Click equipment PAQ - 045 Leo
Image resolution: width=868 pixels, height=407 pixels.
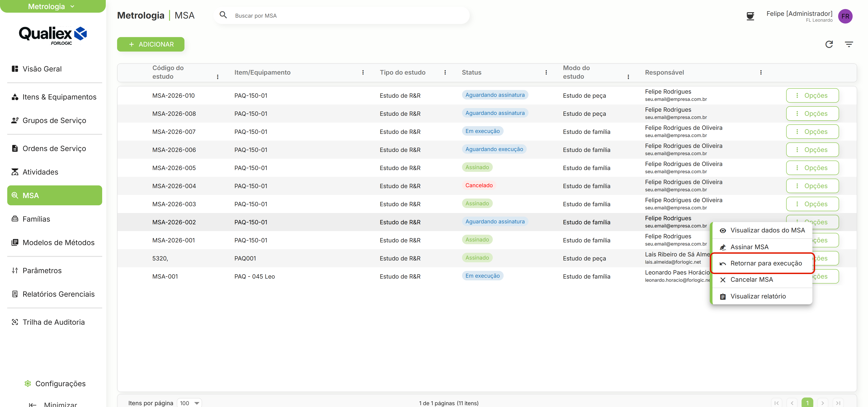(254, 277)
